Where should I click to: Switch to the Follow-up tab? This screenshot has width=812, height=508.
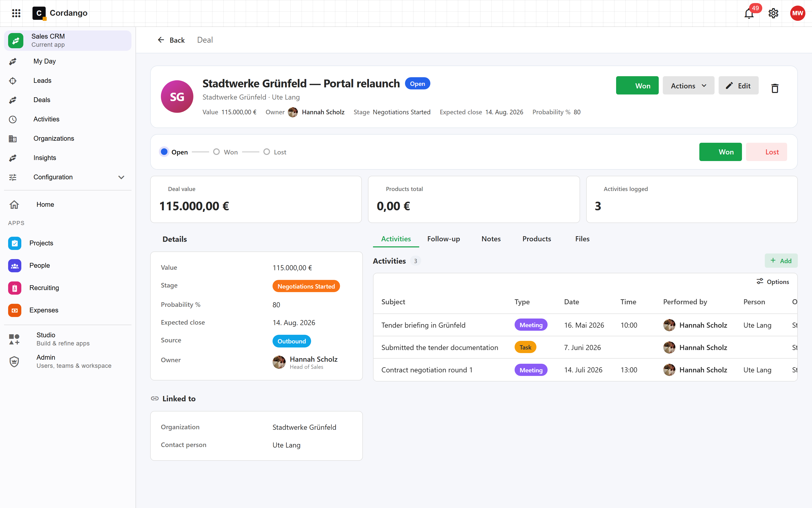444,239
